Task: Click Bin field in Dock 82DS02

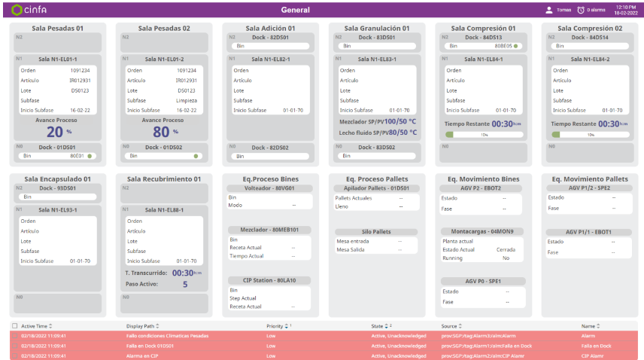Action: 270,156
